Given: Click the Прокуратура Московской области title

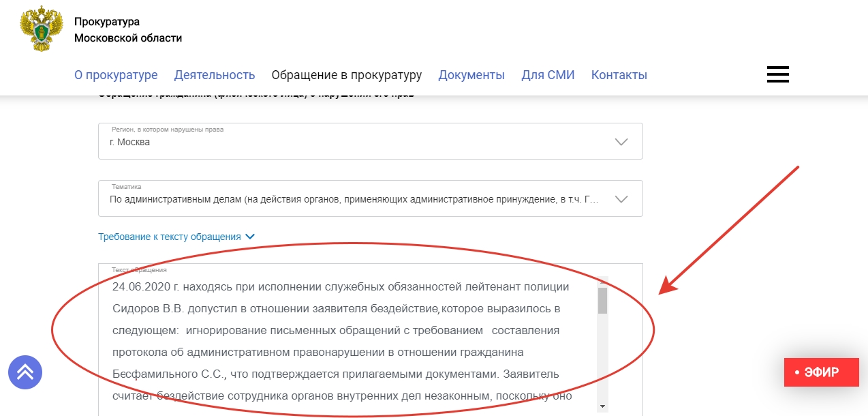Looking at the screenshot, I should (128, 30).
